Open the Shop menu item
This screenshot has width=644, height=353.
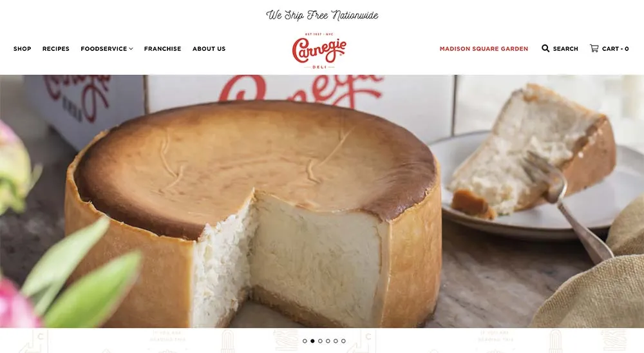[22, 48]
